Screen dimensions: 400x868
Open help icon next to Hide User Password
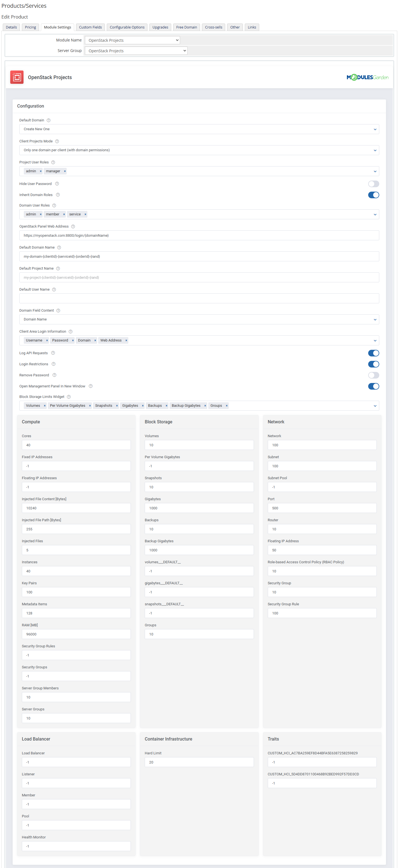[x=57, y=184]
